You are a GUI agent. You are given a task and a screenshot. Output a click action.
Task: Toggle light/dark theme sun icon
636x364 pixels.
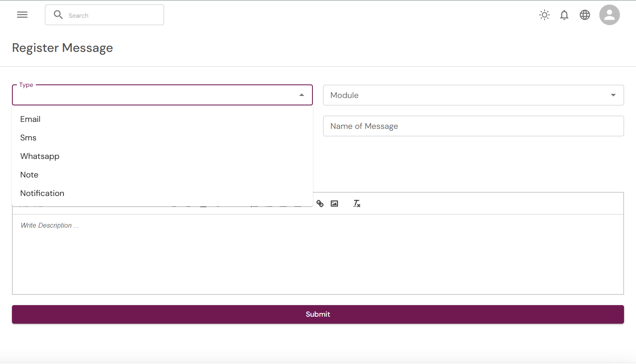pyautogui.click(x=544, y=15)
